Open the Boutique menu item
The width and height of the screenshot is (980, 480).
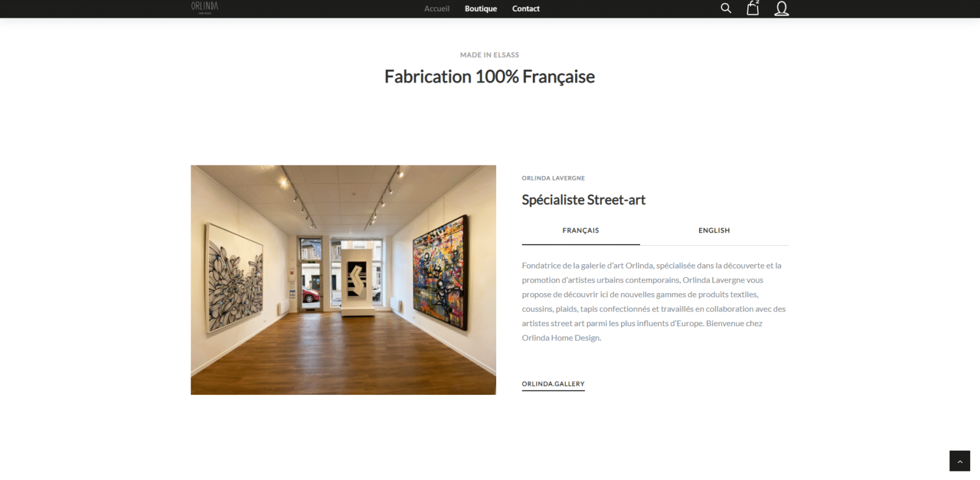tap(481, 9)
